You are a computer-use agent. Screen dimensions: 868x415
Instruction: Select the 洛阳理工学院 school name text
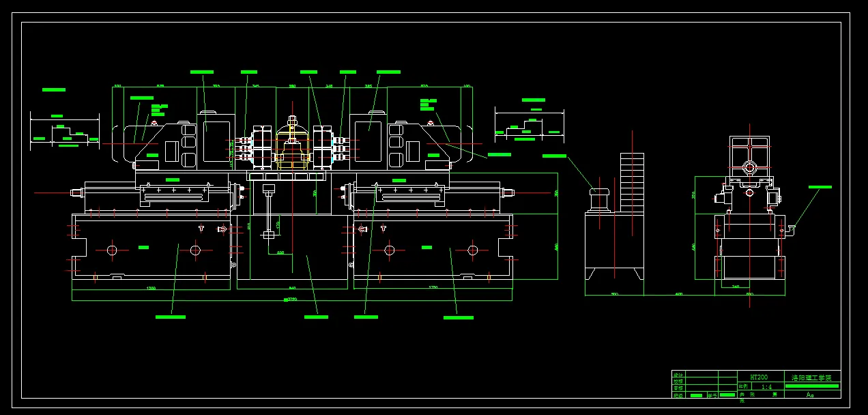(x=811, y=377)
